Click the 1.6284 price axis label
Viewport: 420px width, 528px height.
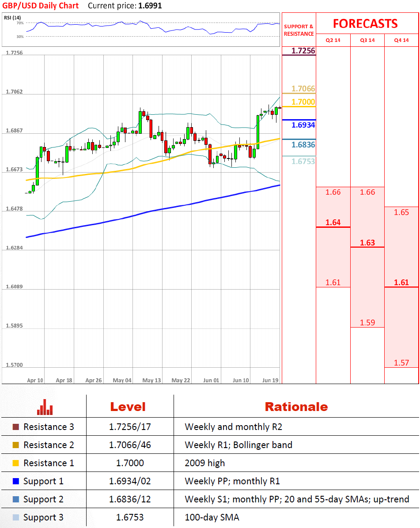[14, 248]
